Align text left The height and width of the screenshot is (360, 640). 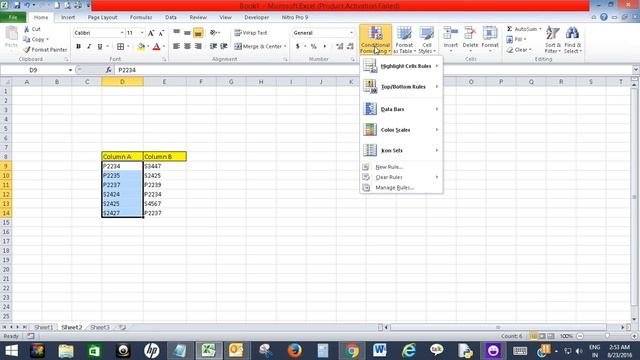(x=176, y=47)
